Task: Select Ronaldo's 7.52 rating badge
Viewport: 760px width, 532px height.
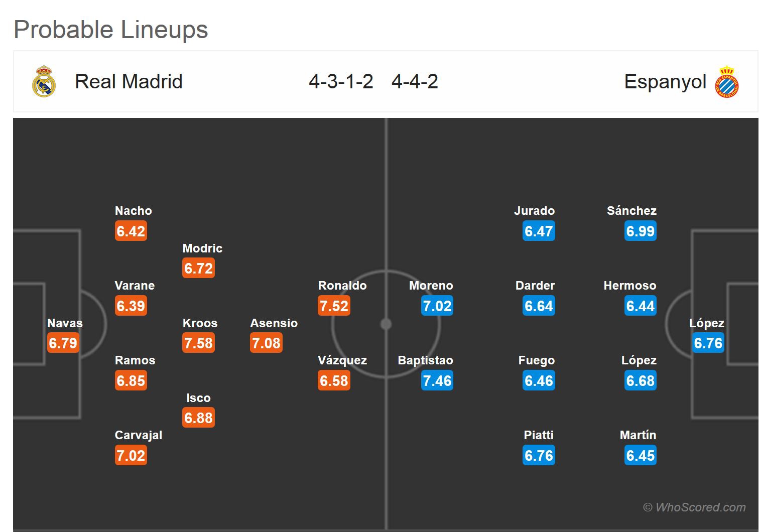Action: coord(334,306)
